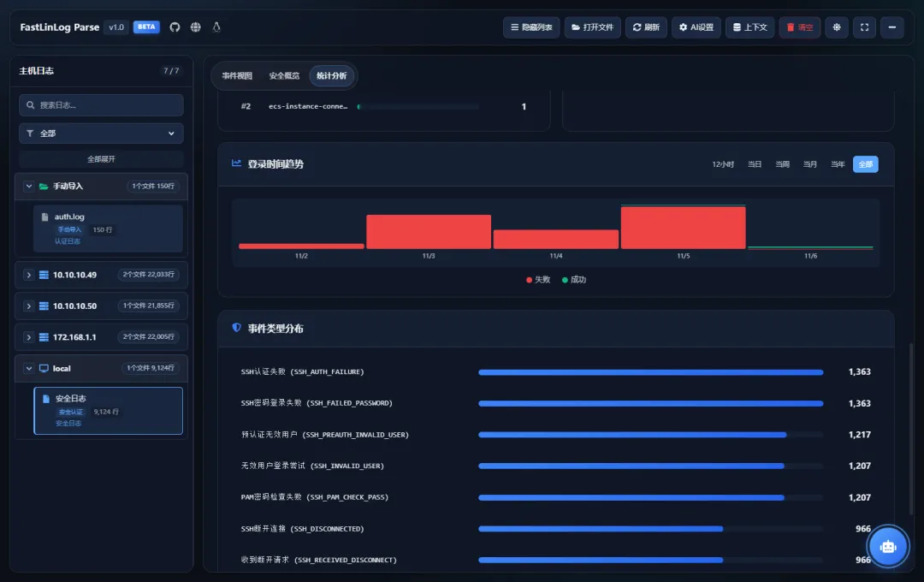Switch to the 安全概览 tab
This screenshot has width=924, height=582.
[x=284, y=76]
